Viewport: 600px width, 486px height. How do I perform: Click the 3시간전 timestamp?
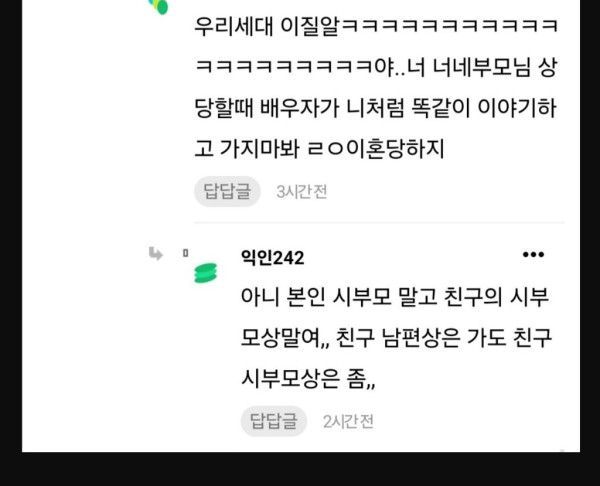point(302,192)
